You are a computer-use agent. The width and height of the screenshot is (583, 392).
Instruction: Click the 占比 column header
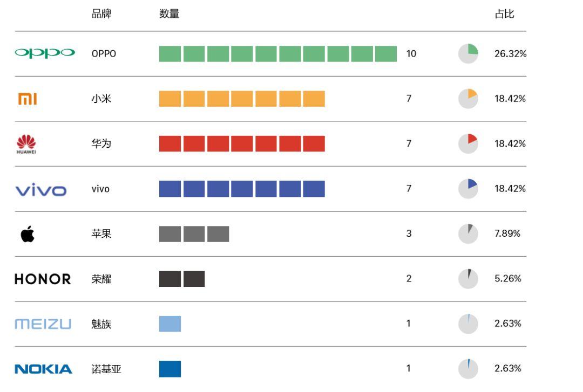[504, 15]
